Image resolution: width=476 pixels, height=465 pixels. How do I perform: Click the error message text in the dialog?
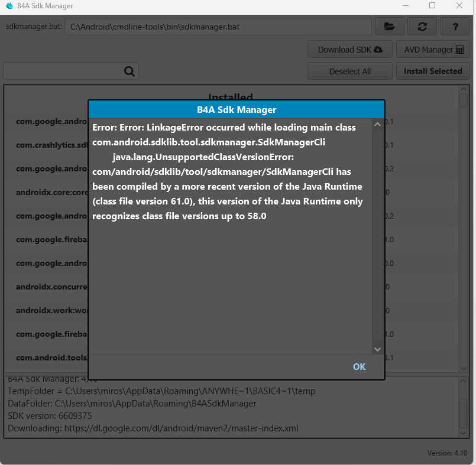coord(228,172)
